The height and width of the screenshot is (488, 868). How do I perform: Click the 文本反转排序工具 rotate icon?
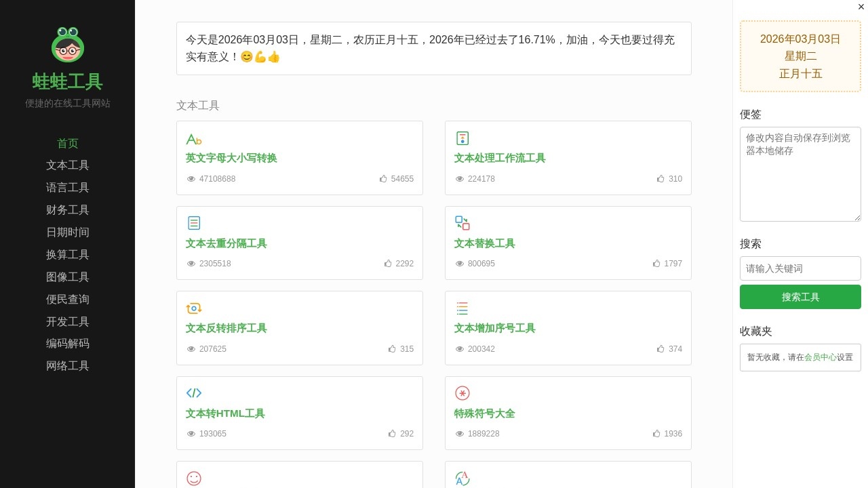coord(194,308)
